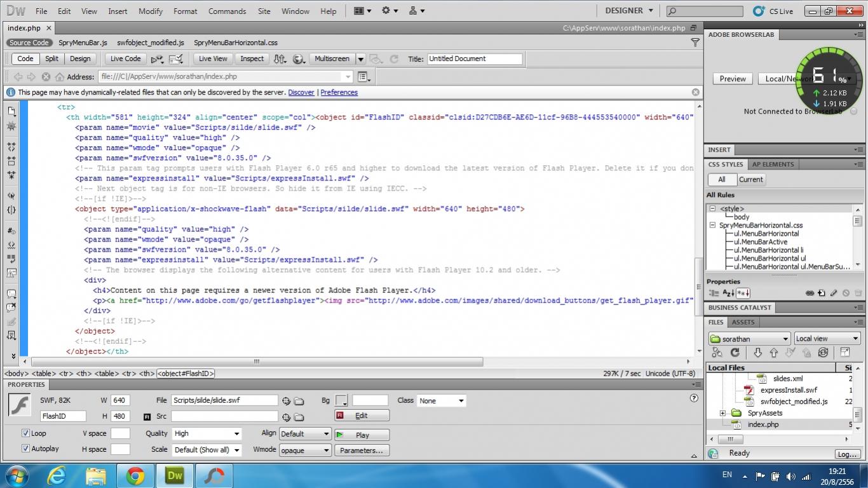Switch to Code view
This screenshot has height=488, width=868.
click(25, 58)
